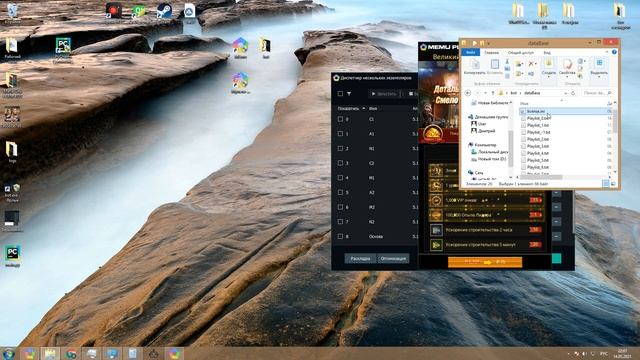The height and width of the screenshot is (360, 640).
Task: Launch the PyCharm shortcut beside the top-left folder
Action: click(x=63, y=46)
